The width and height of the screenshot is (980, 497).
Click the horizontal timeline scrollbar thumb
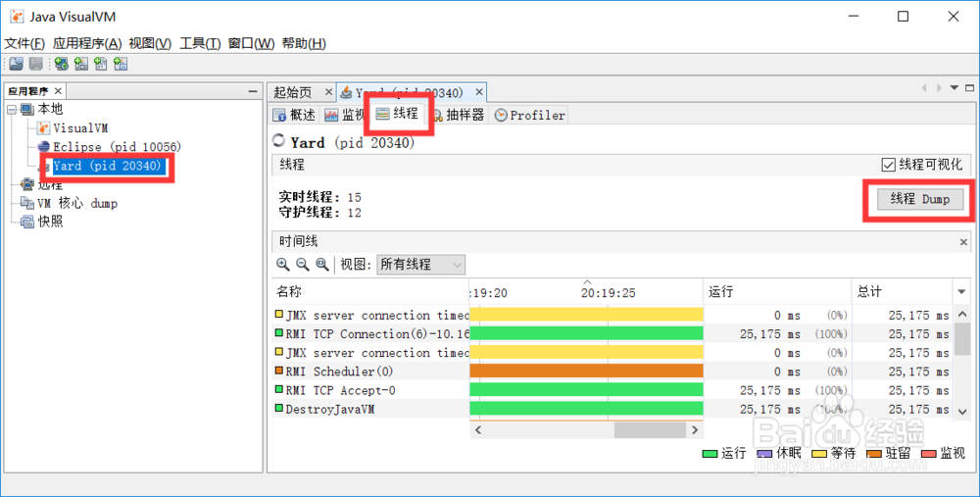(650, 430)
